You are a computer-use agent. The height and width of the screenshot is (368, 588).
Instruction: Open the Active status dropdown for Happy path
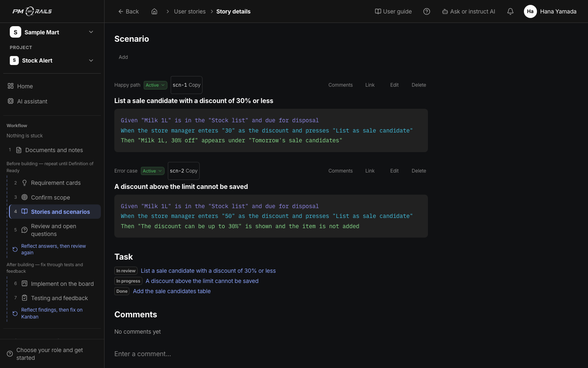155,85
